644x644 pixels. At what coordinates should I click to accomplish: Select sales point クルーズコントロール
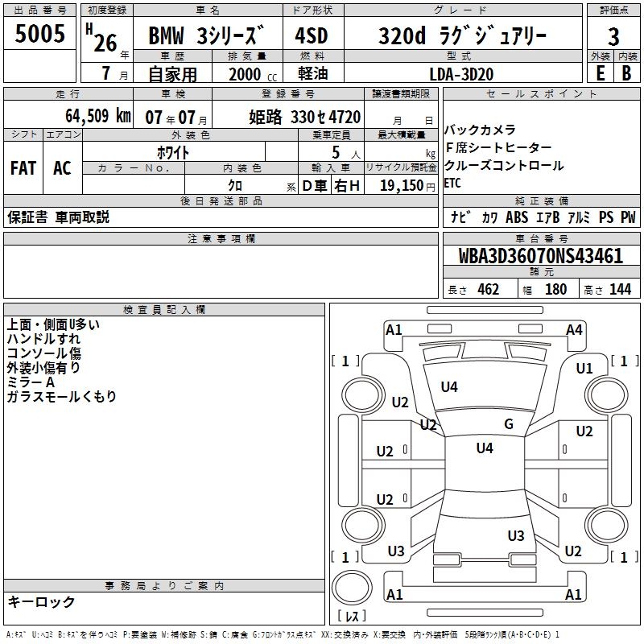tap(504, 166)
